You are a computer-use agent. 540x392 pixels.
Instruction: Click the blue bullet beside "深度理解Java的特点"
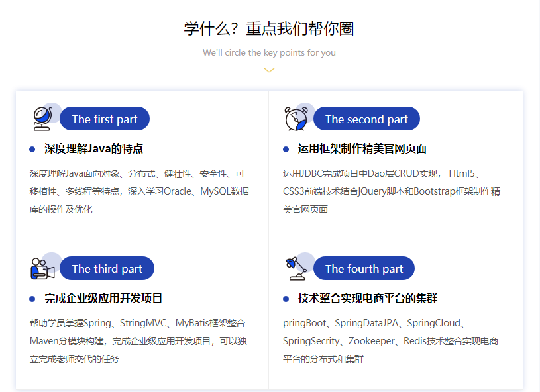pyautogui.click(x=32, y=150)
